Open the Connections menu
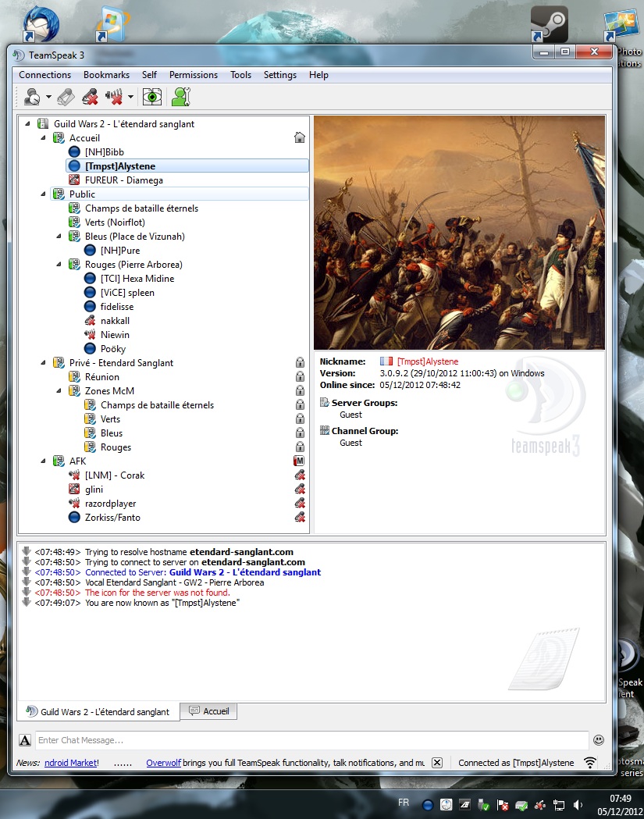The width and height of the screenshot is (644, 819). (45, 75)
